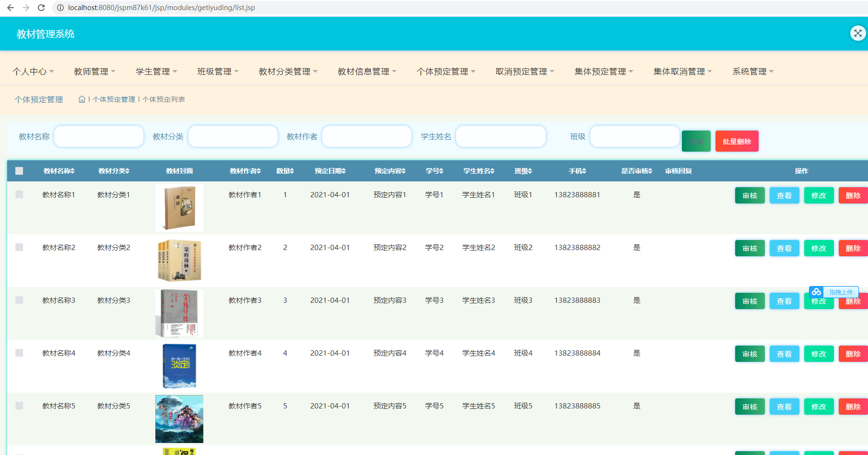This screenshot has height=455, width=868.
Task: Check the row checkbox for 教材名称4
Action: 19,353
